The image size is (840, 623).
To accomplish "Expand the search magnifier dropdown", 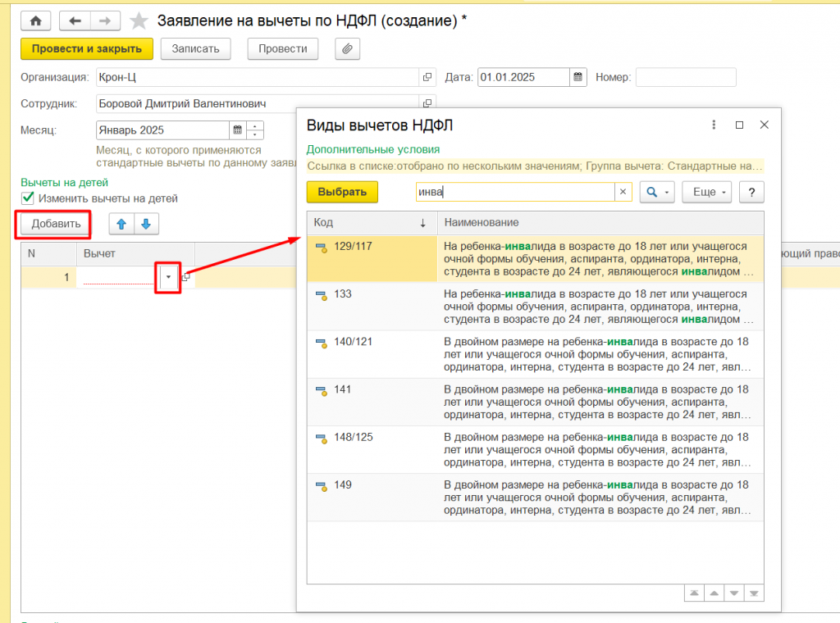I will click(x=656, y=192).
